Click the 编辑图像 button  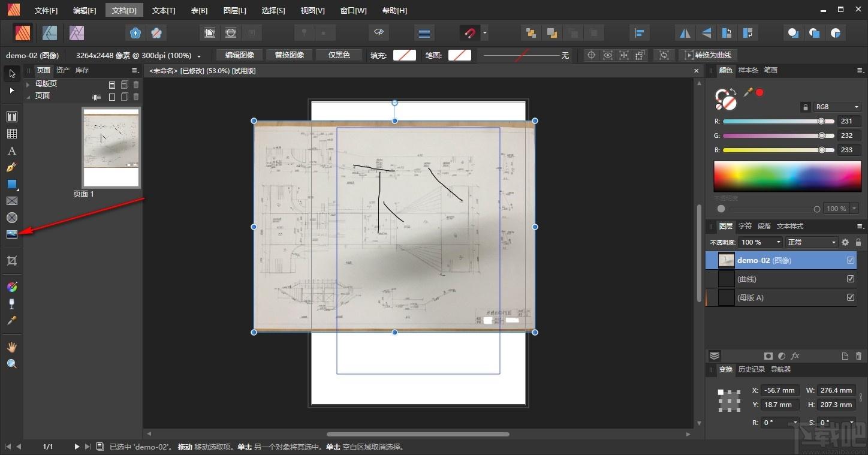240,55
